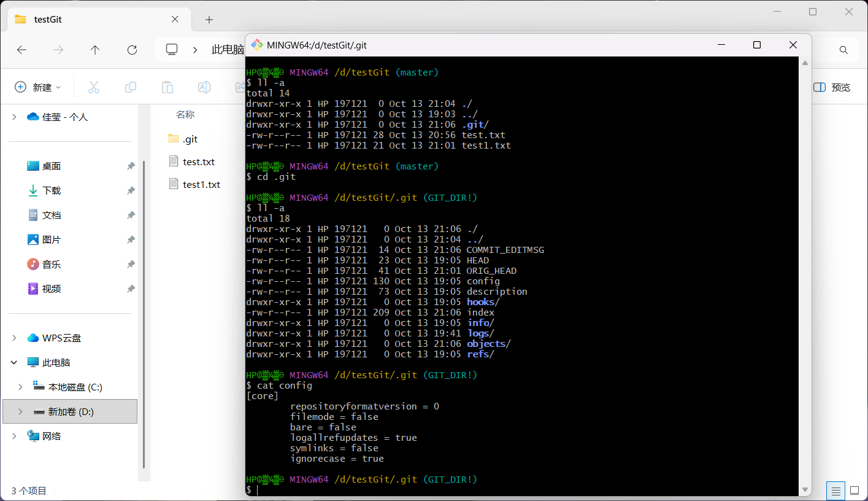Click the Git Bash icon in terminal title bar
This screenshot has width=868, height=501.
click(257, 45)
